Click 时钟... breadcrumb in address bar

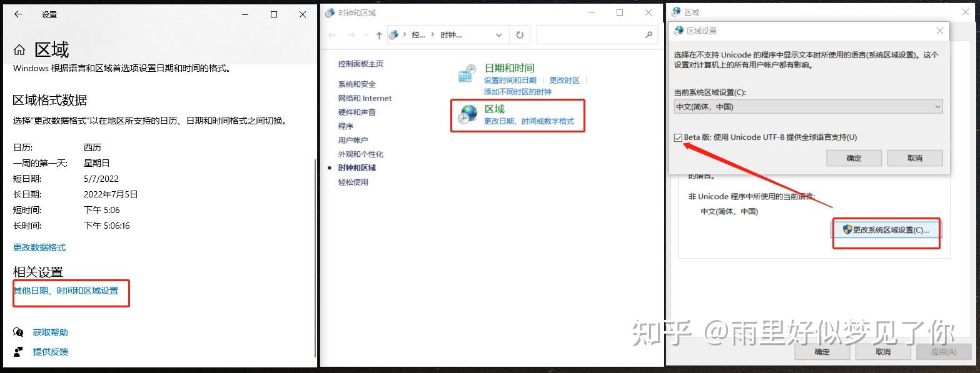pyautogui.click(x=451, y=35)
